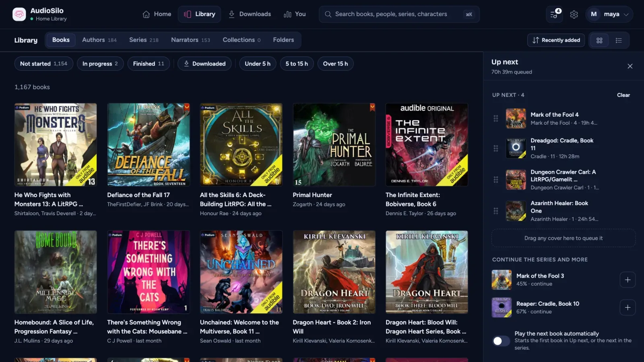Filter to Downloaded books only
644x362 pixels.
coord(204,64)
